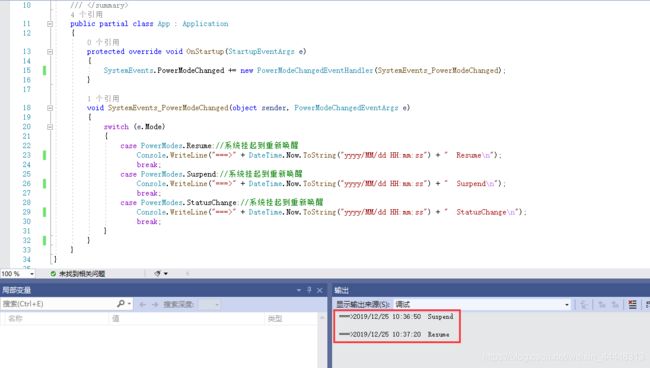Click the 'break;' statement on line 24
The width and height of the screenshot is (650, 368).
[x=148, y=165]
